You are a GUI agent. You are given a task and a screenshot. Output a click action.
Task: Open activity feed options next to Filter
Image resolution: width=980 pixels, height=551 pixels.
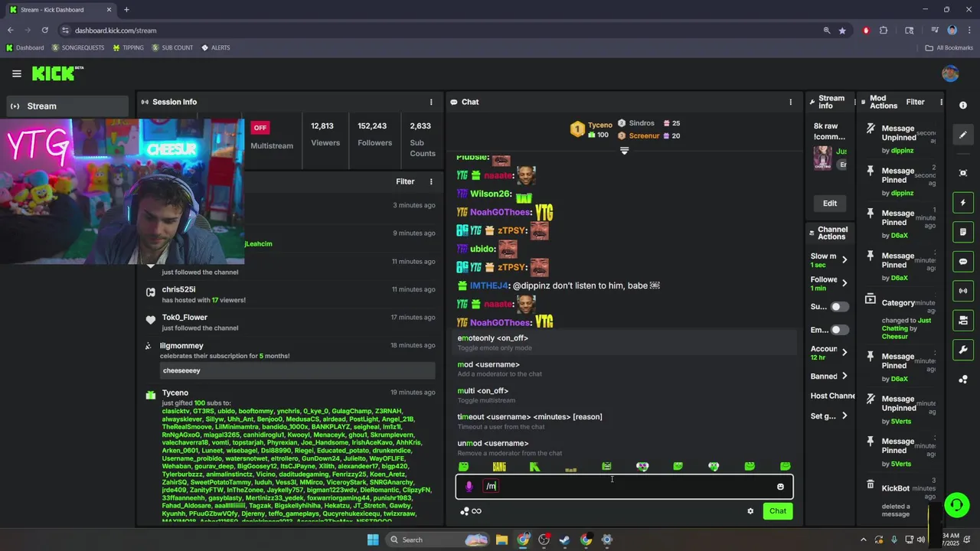pos(431,181)
